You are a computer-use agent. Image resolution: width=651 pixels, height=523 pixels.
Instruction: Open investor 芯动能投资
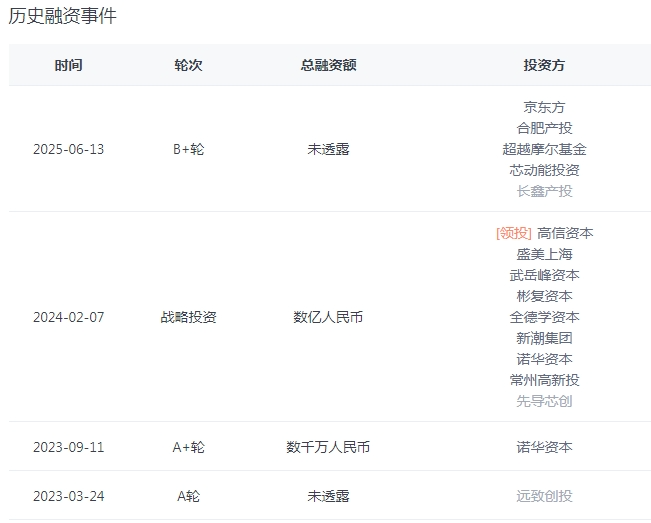coord(544,170)
